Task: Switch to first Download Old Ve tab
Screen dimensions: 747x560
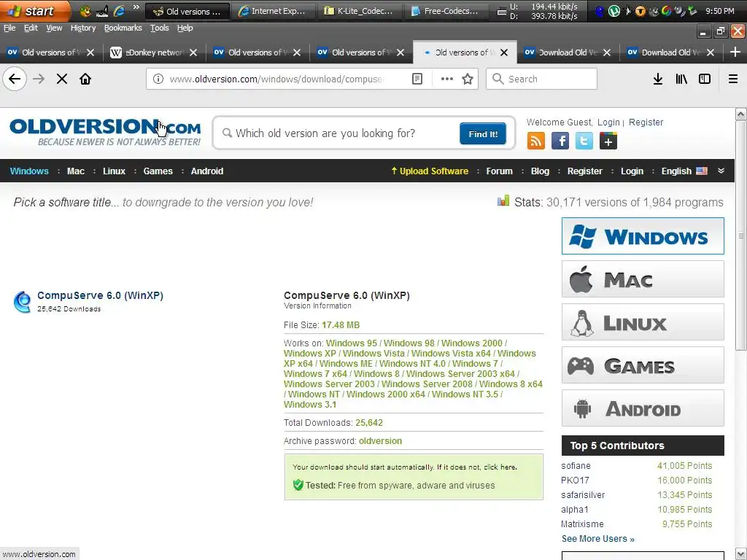Action: pos(568,52)
